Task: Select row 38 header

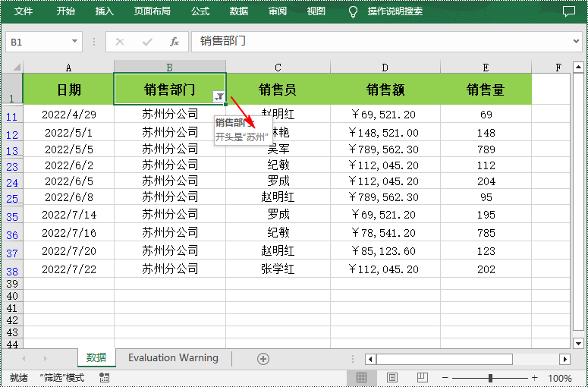Action: pos(11,270)
